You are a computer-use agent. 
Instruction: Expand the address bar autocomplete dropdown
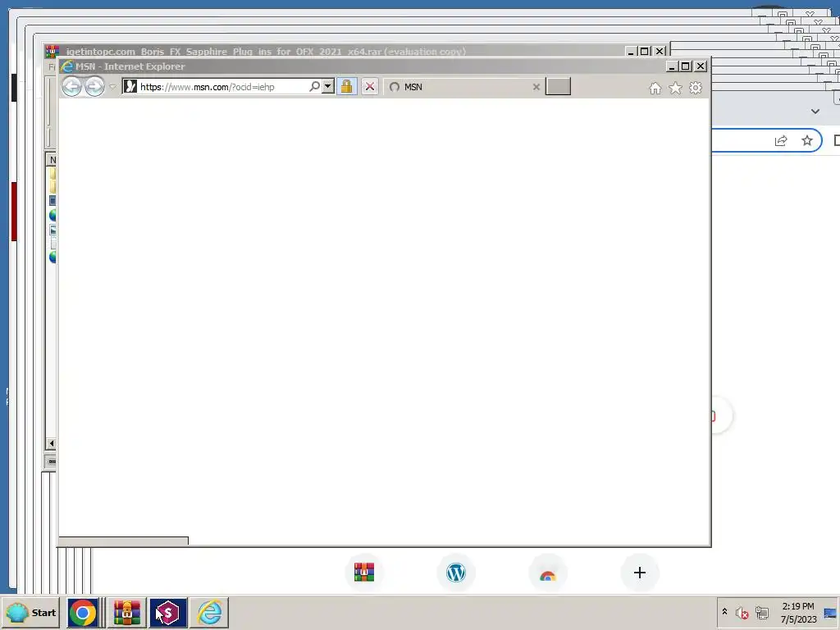[x=328, y=86]
